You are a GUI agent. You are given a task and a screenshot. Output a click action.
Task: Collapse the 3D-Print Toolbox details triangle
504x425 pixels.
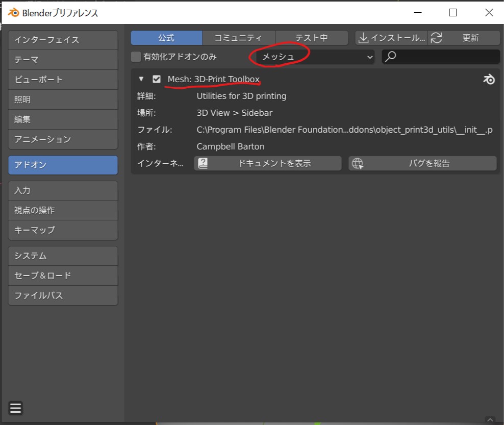(141, 79)
